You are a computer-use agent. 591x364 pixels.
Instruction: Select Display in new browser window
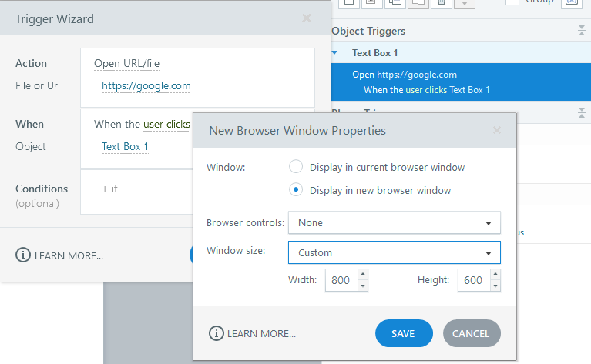[x=296, y=190]
